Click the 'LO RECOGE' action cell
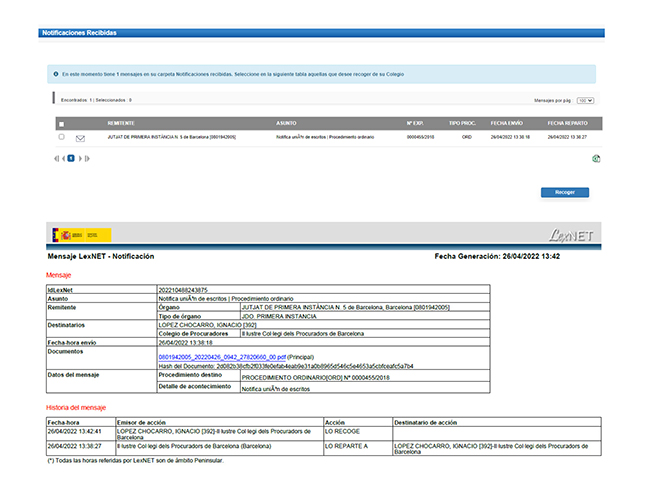657x500 pixels. point(342,431)
